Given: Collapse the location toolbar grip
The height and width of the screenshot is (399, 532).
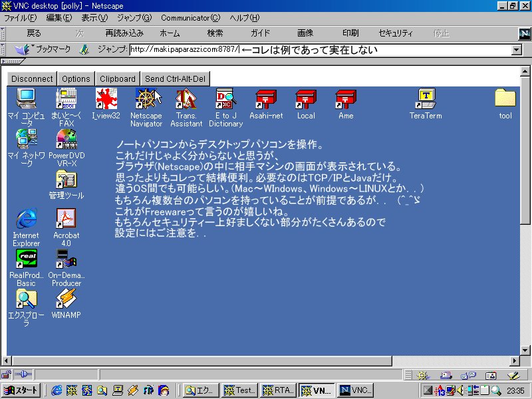Looking at the screenshot, I should click(x=3, y=49).
